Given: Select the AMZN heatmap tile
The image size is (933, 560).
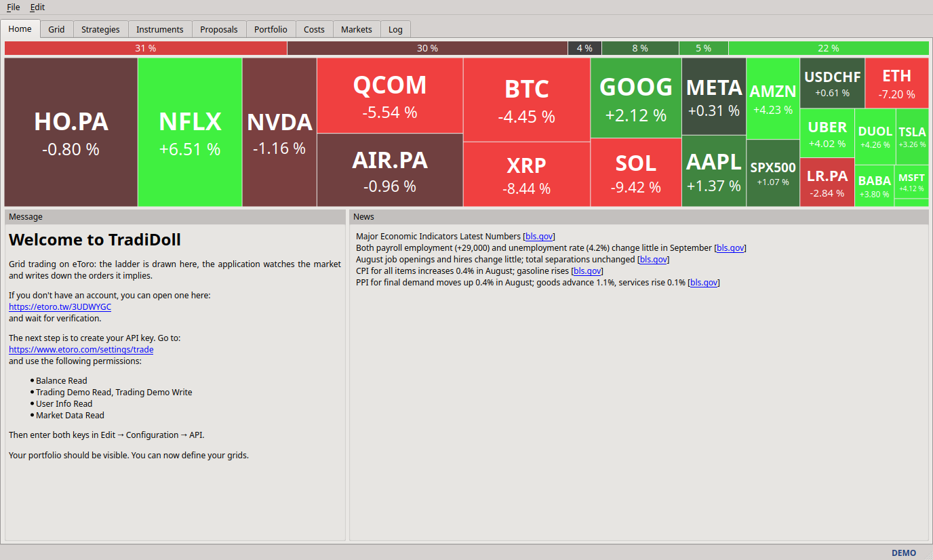Looking at the screenshot, I should 773,98.
